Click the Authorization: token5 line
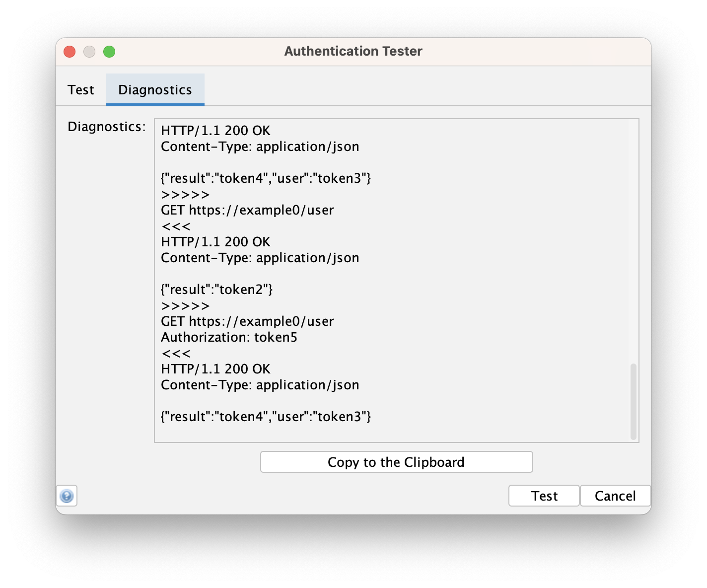The image size is (707, 588). (229, 337)
